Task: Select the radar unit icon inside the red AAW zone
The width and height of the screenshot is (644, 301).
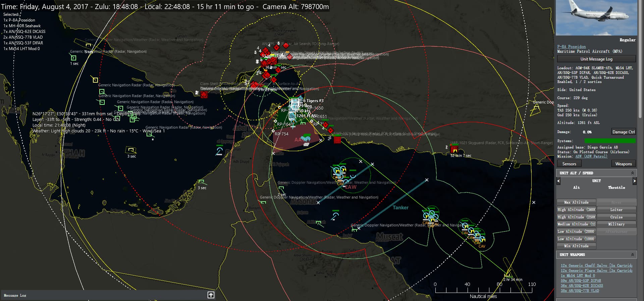Action: pyautogui.click(x=306, y=138)
